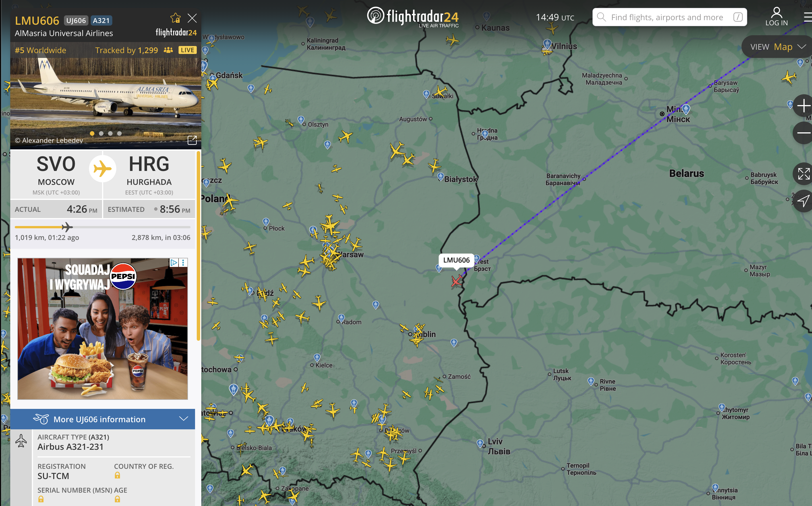Select the second photo carousel dot
Viewport: 812px width, 506px height.
101,133
